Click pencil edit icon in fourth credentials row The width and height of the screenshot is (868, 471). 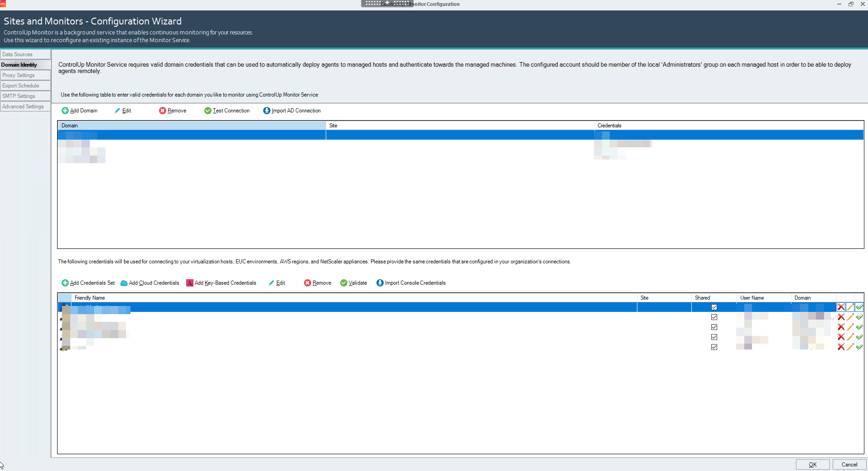point(850,337)
